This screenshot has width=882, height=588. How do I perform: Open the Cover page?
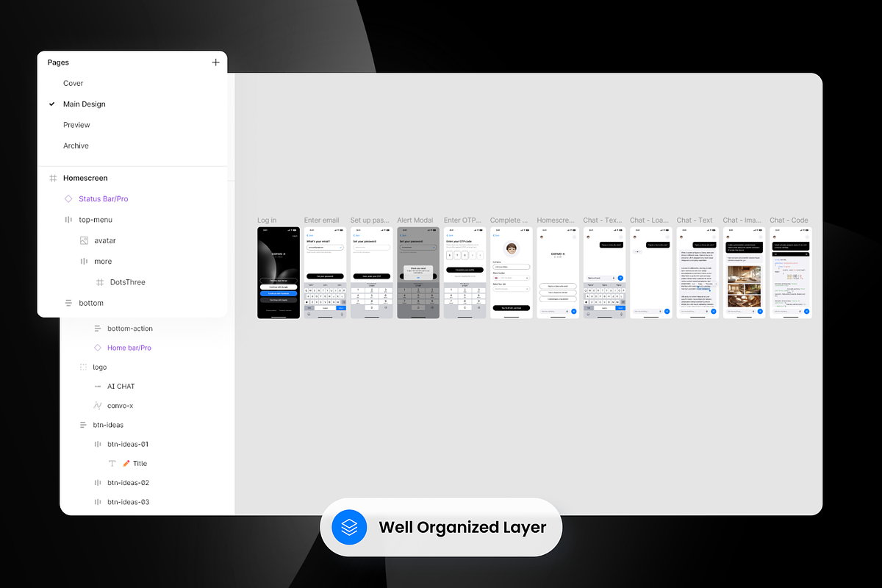click(x=73, y=83)
